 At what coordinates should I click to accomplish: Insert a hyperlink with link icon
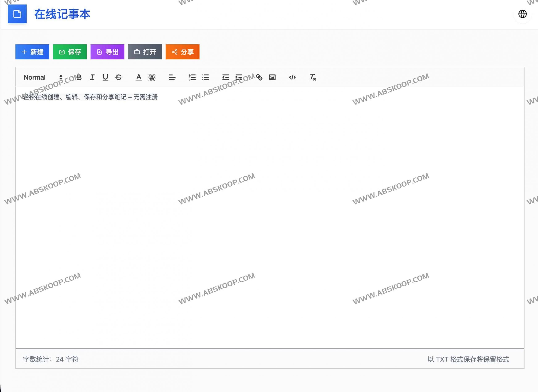pyautogui.click(x=259, y=77)
